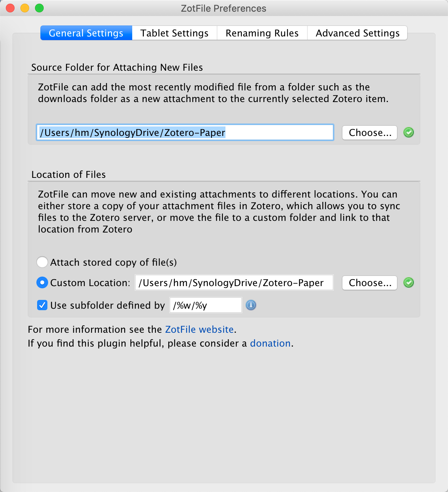This screenshot has width=448, height=492.
Task: Click the green zoom window button
Action: [x=39, y=8]
